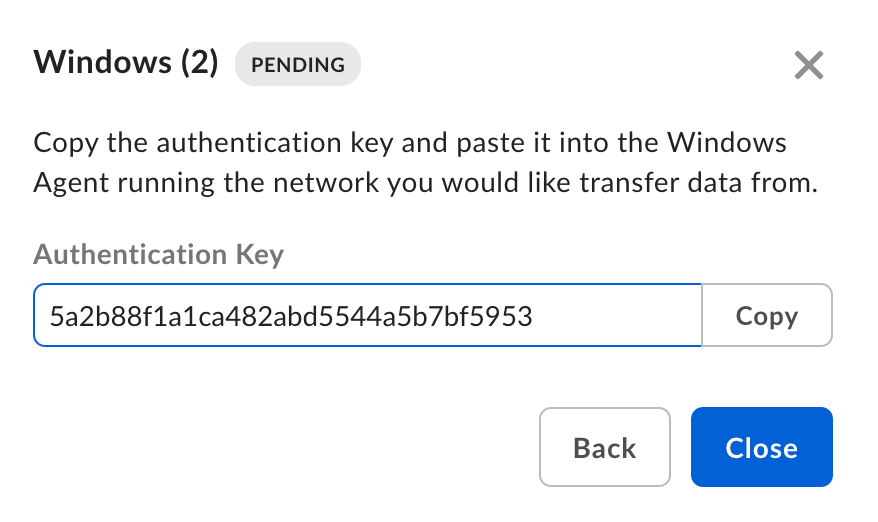Finish by clicking Close at bottom right
This screenshot has height=522, width=878.
pyautogui.click(x=761, y=447)
